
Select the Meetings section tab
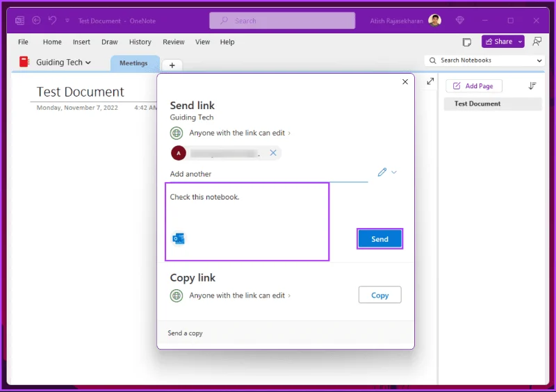point(133,63)
